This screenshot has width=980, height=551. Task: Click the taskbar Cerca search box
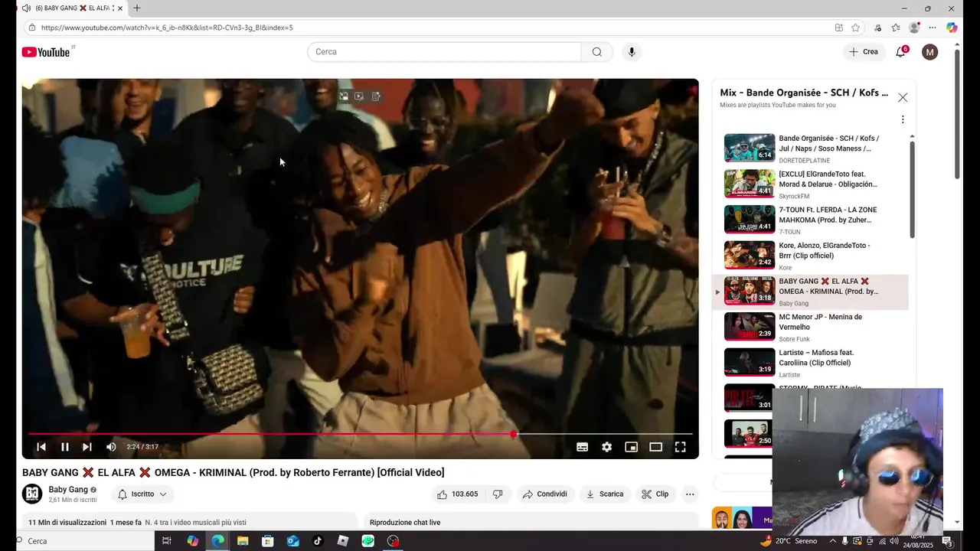84,541
